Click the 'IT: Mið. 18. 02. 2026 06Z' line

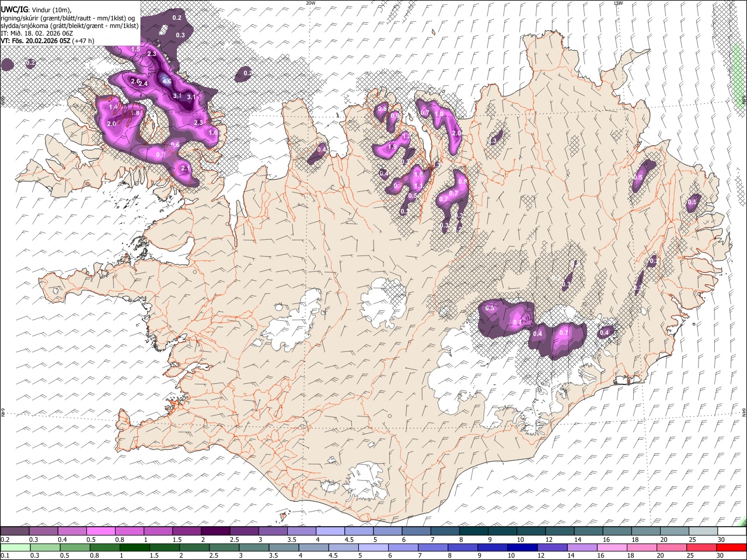tap(37, 33)
